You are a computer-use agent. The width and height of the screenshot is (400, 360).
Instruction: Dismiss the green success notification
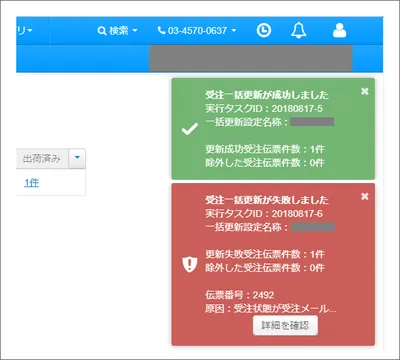click(x=365, y=91)
